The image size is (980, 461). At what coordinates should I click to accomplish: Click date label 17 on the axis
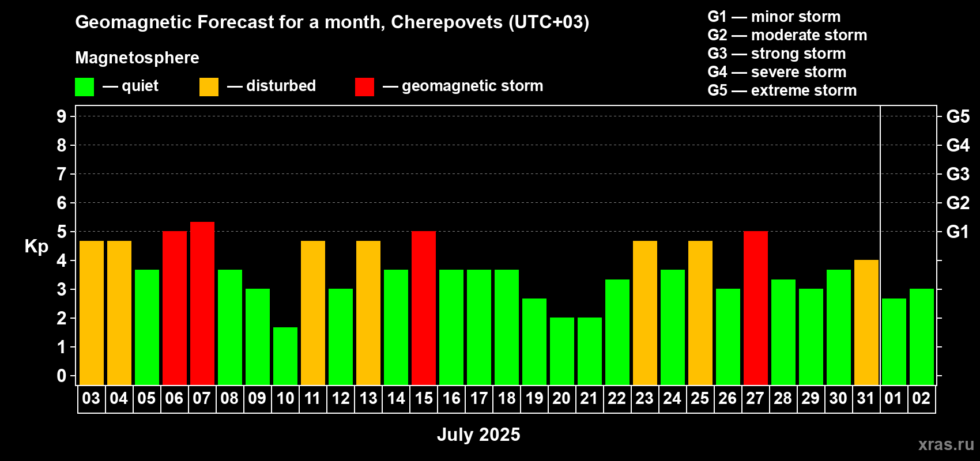(479, 398)
